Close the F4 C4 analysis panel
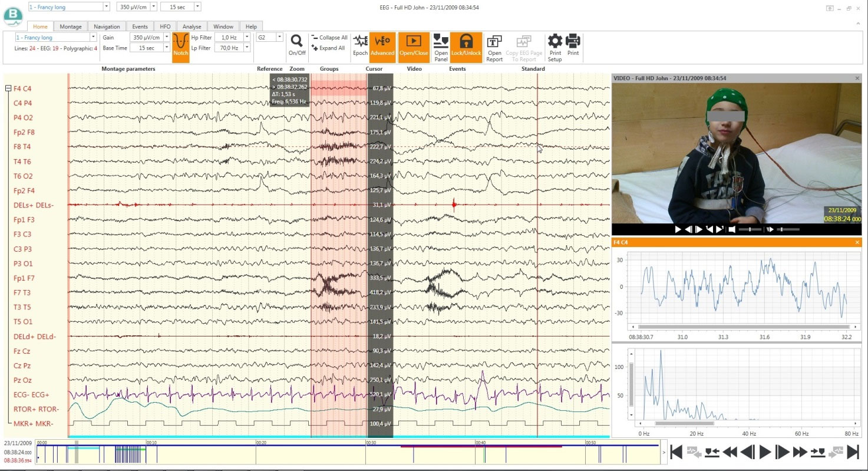The height and width of the screenshot is (471, 868). 857,242
